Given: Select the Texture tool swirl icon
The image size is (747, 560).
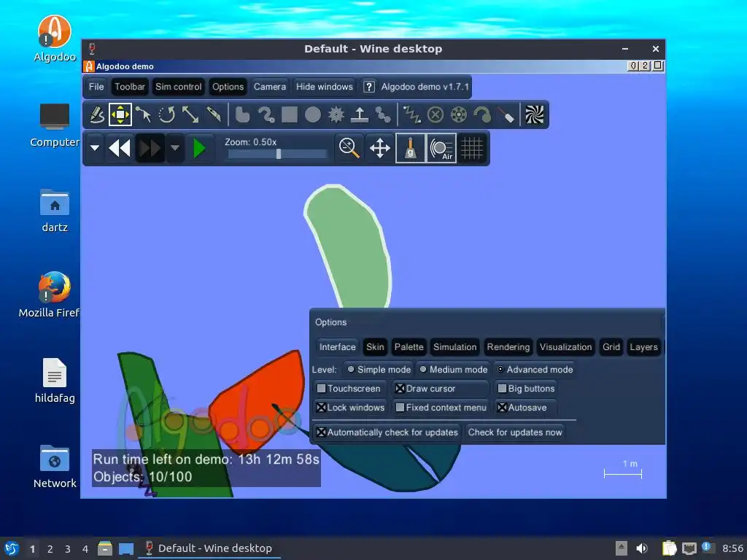Looking at the screenshot, I should coord(535,114).
